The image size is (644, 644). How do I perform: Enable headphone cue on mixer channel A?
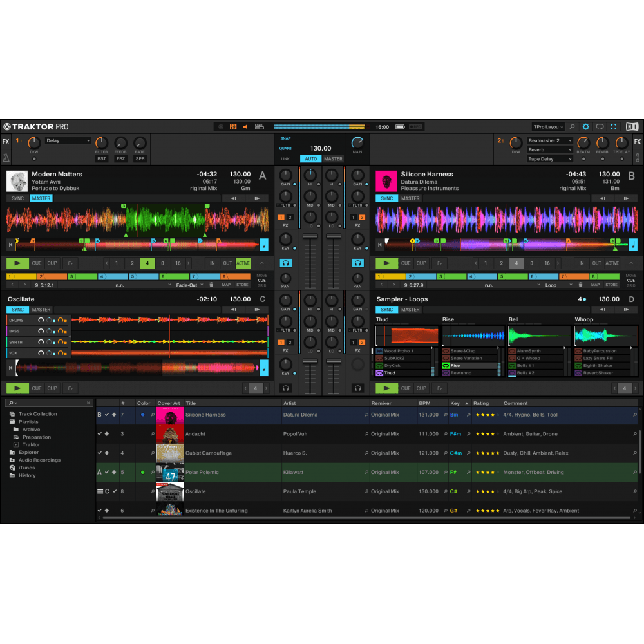[x=285, y=262]
